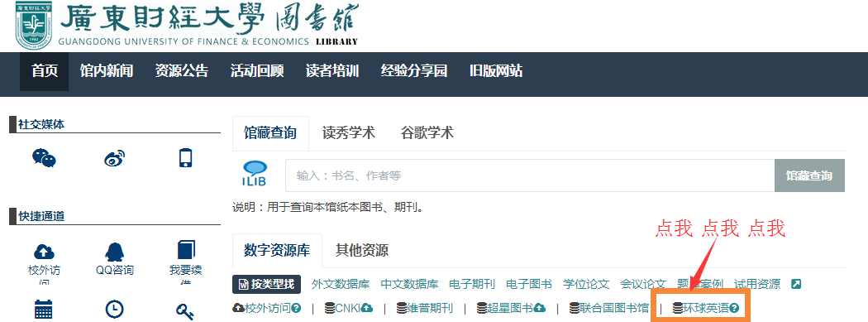Open the QQ咨询 penguin icon
Viewport: 868px width, 322px height.
pos(115,252)
